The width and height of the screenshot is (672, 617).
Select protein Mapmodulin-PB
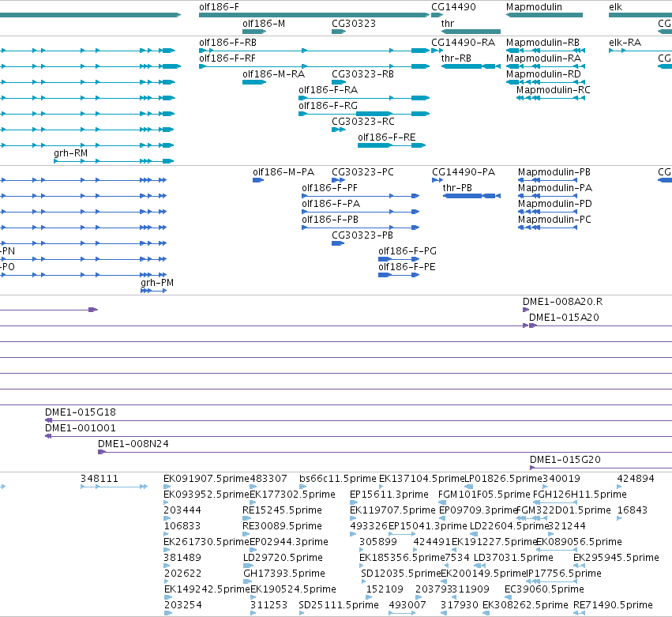548,180
